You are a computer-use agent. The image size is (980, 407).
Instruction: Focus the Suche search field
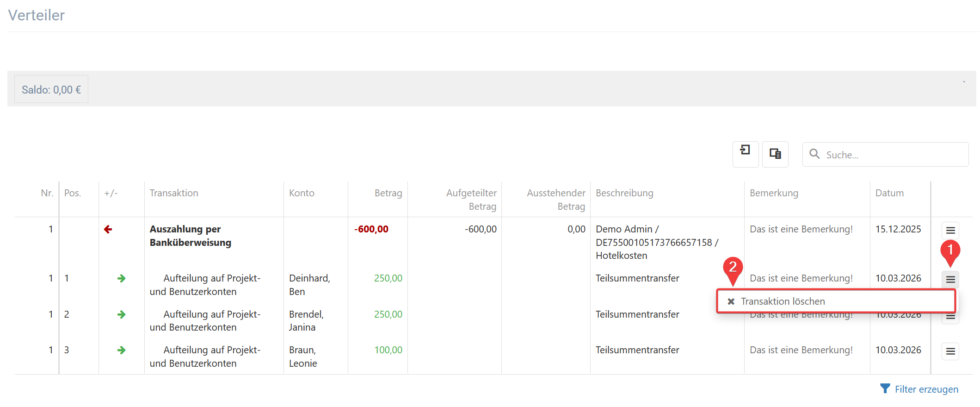click(x=893, y=155)
